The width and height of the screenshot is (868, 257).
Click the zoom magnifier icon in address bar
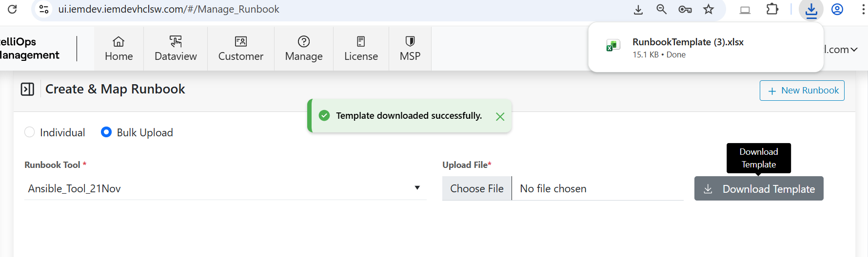tap(661, 9)
